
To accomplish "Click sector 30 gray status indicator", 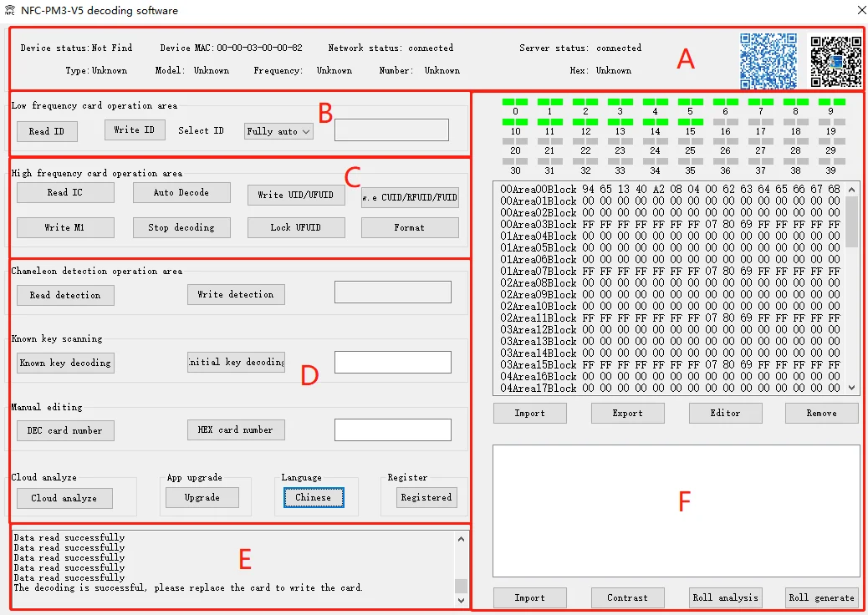I will point(515,161).
